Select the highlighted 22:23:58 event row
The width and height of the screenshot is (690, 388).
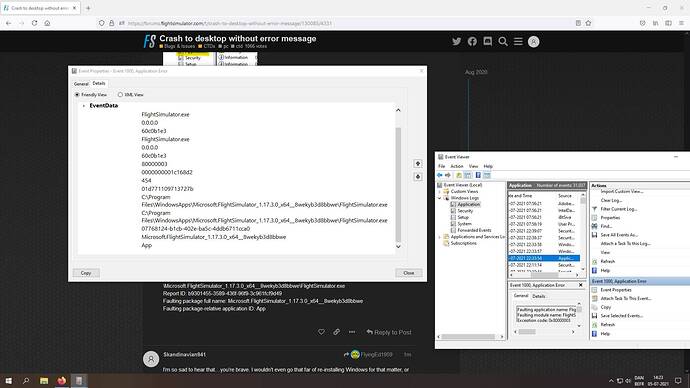pos(543,258)
